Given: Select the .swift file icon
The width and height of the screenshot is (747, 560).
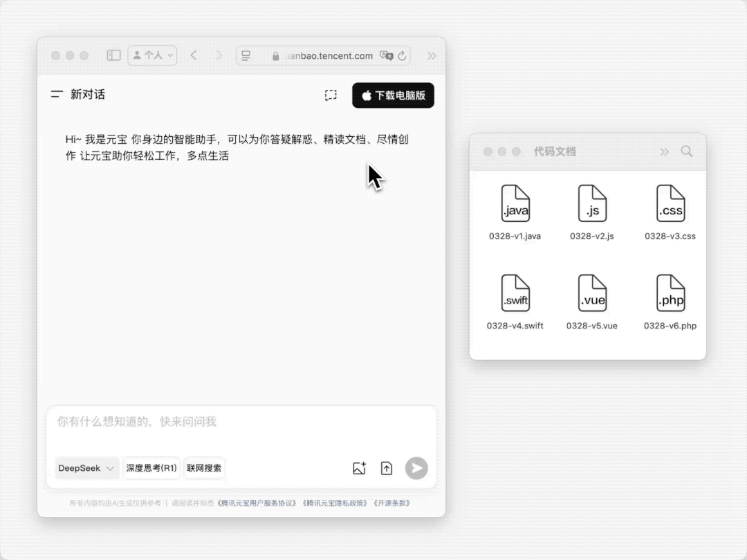Looking at the screenshot, I should pos(515,293).
